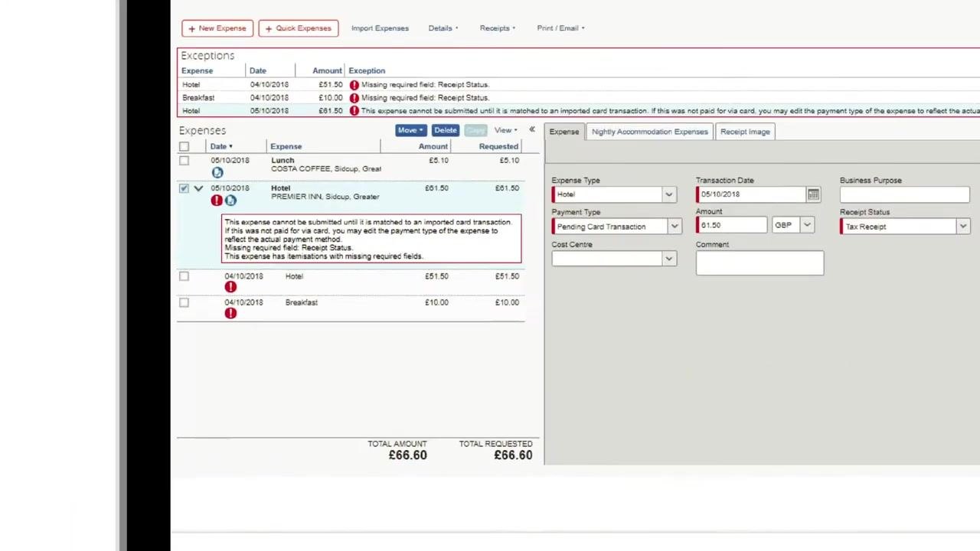
Task: Click the exception icon for the £10.00 Breakfast exception
Action: coord(354,98)
